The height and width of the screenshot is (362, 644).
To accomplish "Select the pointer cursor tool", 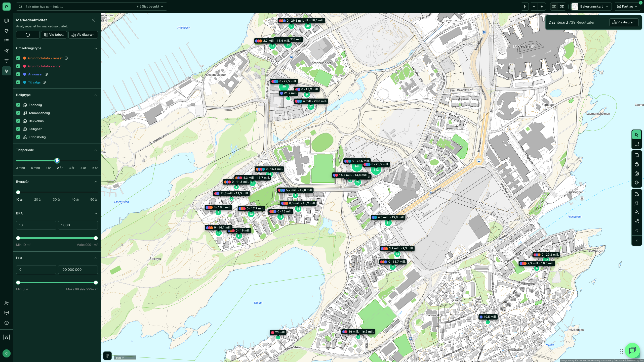I will (637, 135).
